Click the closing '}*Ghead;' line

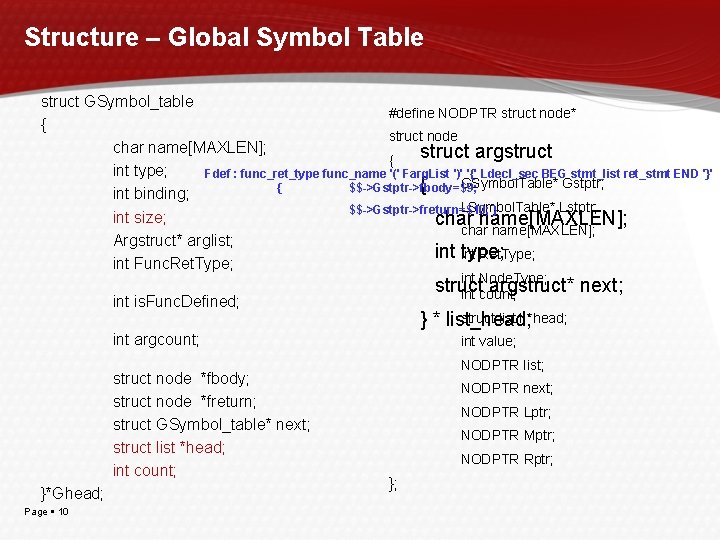coord(72,494)
